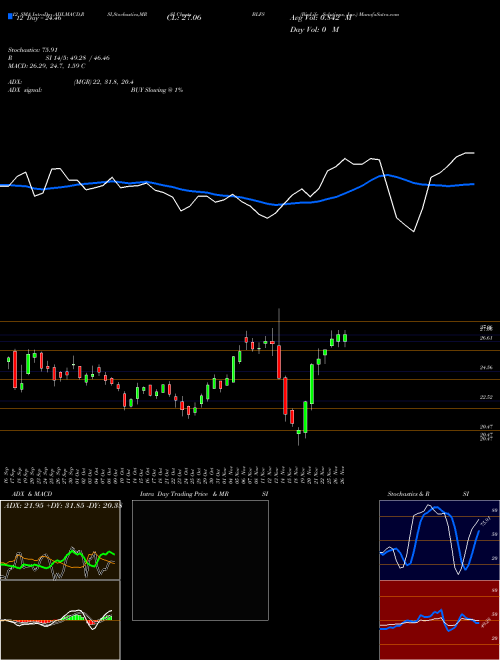Click the 24.56 price axis label

click(x=486, y=367)
